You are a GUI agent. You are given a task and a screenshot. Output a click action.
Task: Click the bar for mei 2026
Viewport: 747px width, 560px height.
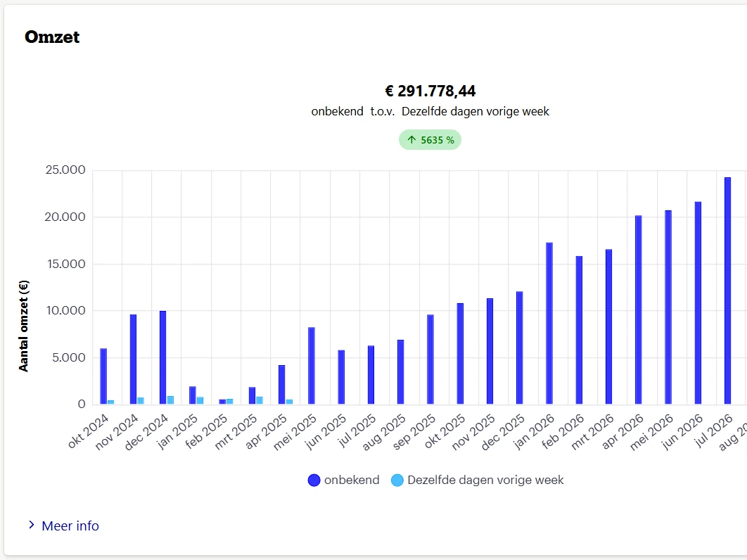pos(668,307)
